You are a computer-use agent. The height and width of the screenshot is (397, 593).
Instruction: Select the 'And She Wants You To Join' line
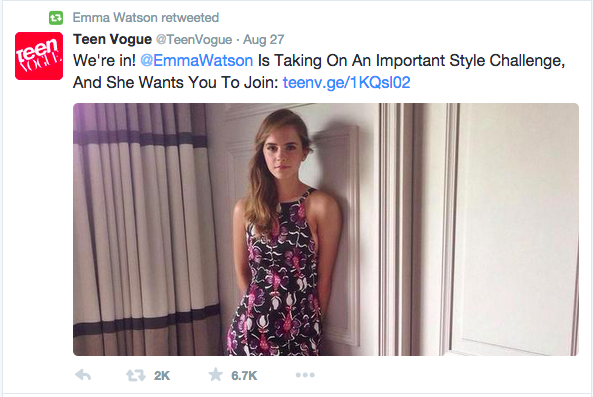click(176, 82)
